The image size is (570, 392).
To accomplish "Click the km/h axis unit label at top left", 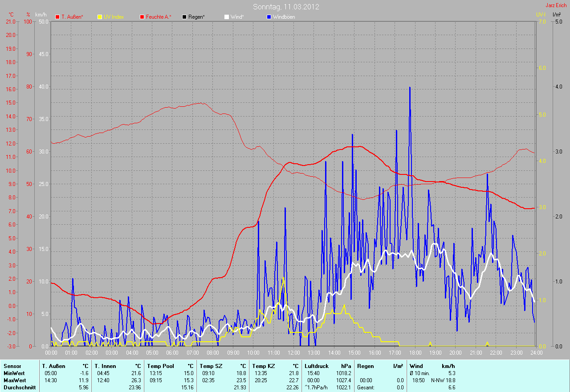I will (41, 15).
